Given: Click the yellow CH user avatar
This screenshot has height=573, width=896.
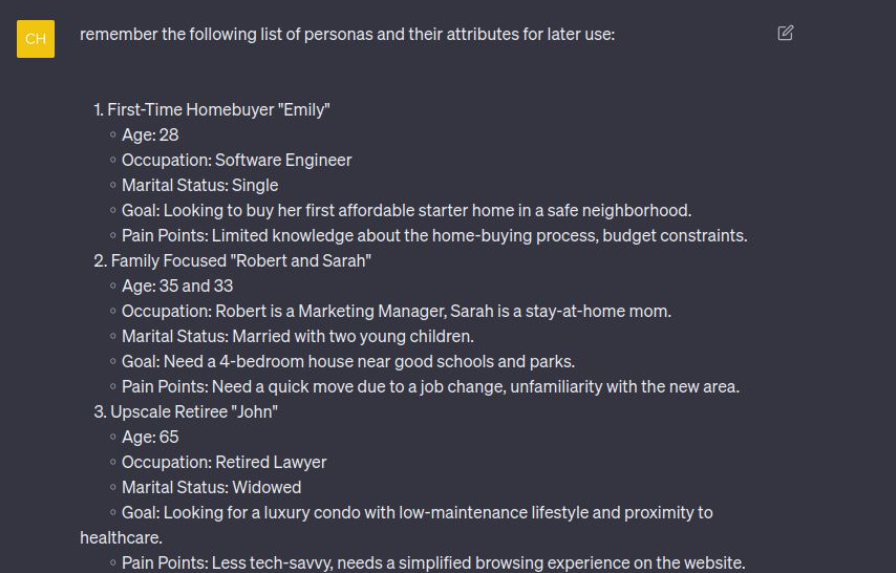Looking at the screenshot, I should [x=35, y=39].
